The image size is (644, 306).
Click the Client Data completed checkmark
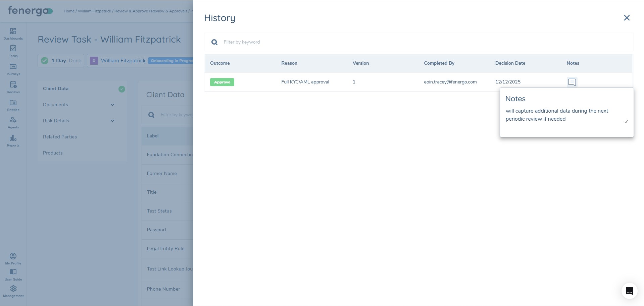tap(122, 89)
